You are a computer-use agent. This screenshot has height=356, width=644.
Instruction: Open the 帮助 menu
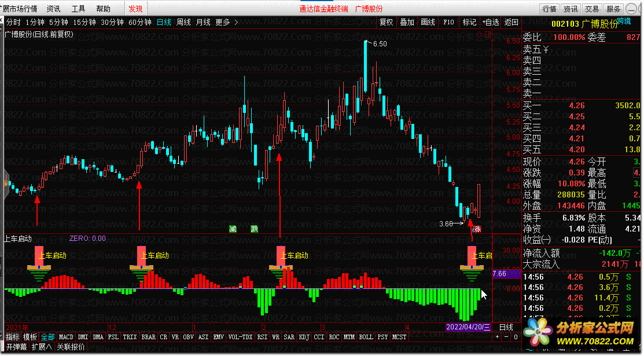click(x=103, y=9)
